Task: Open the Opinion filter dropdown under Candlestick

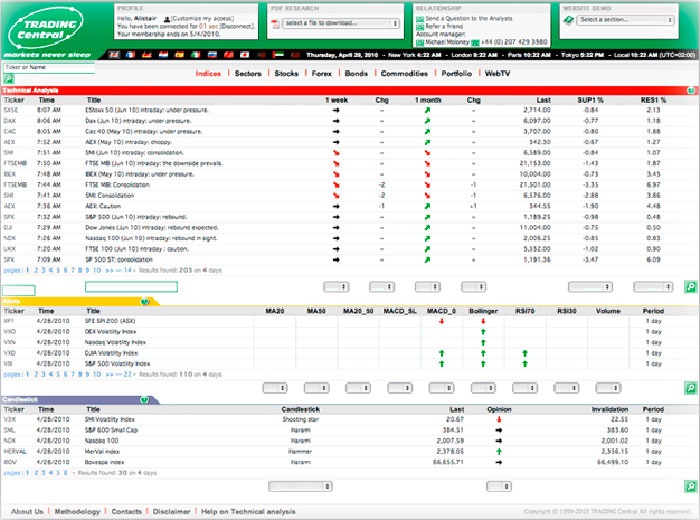Action: [x=499, y=487]
